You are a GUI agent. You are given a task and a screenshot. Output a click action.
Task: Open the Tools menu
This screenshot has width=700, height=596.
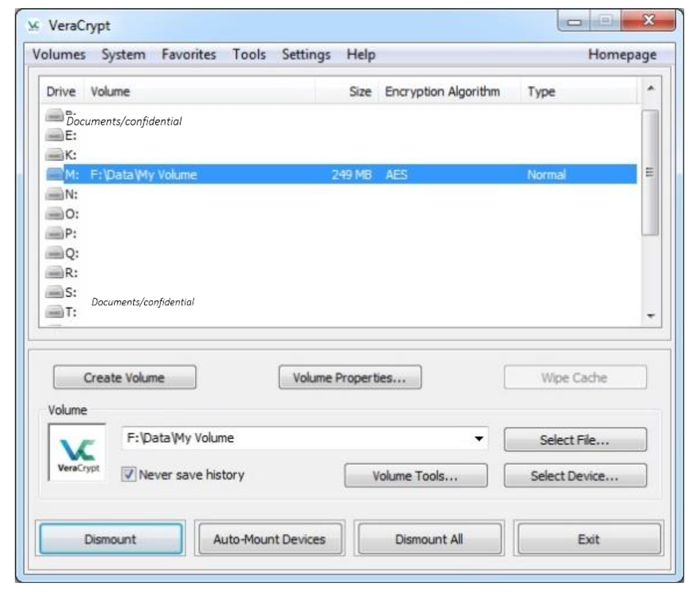point(249,55)
